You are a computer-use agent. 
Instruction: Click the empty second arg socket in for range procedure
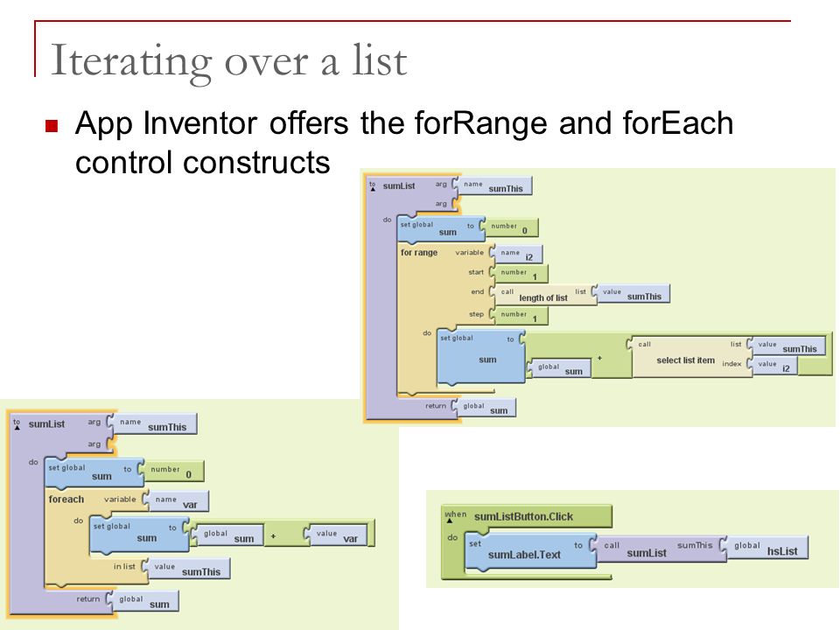455,204
